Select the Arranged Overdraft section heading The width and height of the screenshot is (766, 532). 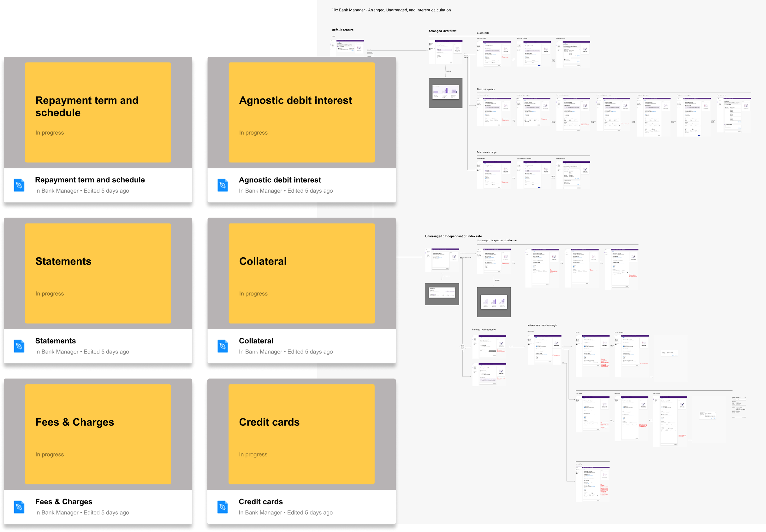click(x=442, y=31)
